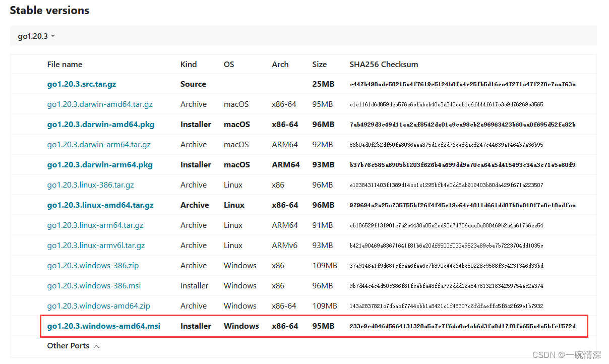Click the OS column header
The height and width of the screenshot is (364, 609).
point(229,65)
